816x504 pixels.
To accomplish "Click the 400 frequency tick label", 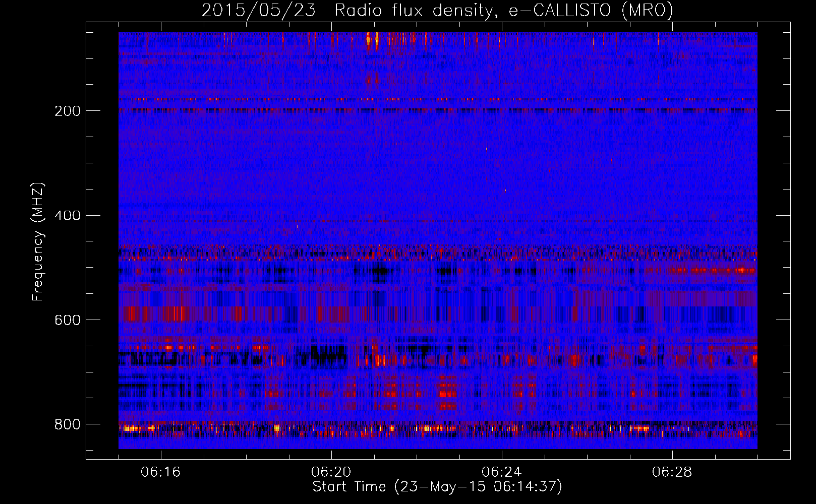I will click(68, 216).
